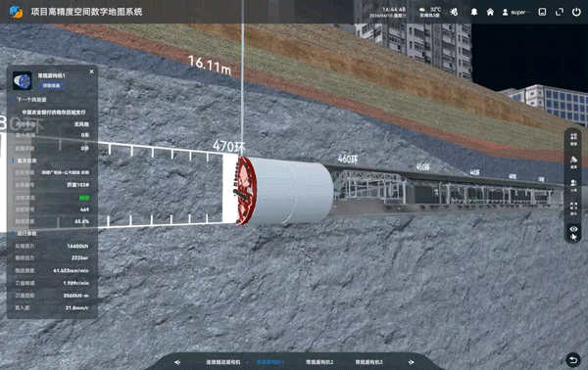Click the system title text in header
Screen dimensions: 588x370
pyautogui.click(x=86, y=12)
